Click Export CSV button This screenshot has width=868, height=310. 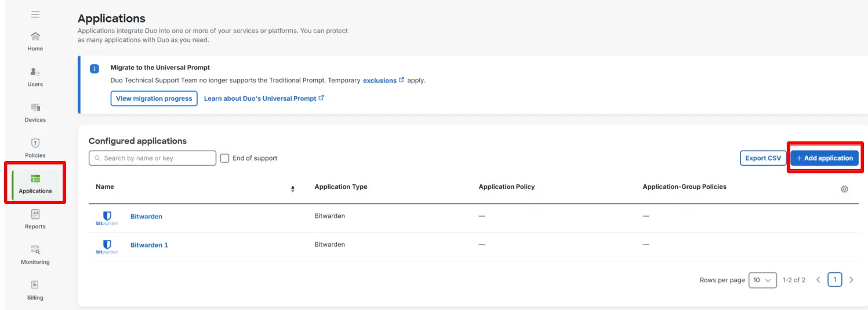(x=763, y=158)
